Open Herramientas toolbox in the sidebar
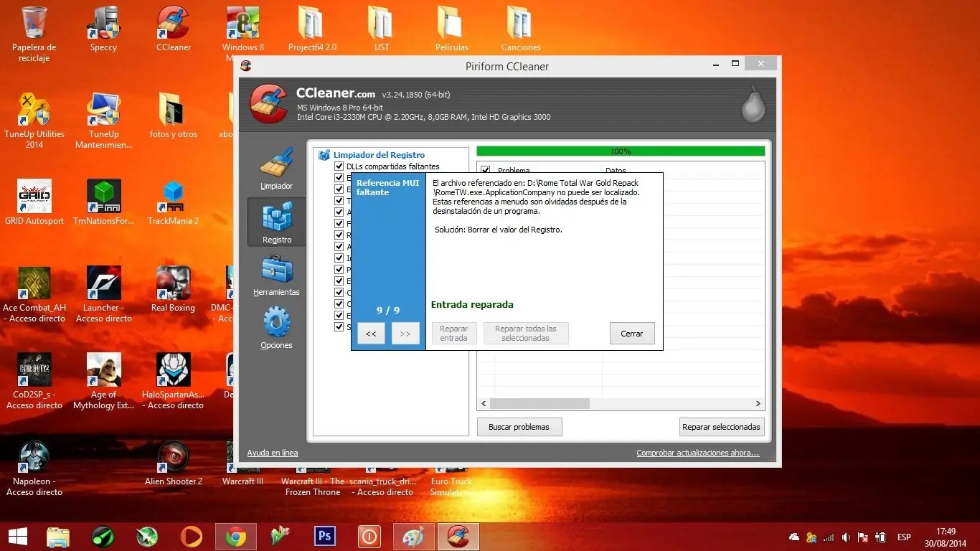The height and width of the screenshot is (551, 980). click(276, 276)
